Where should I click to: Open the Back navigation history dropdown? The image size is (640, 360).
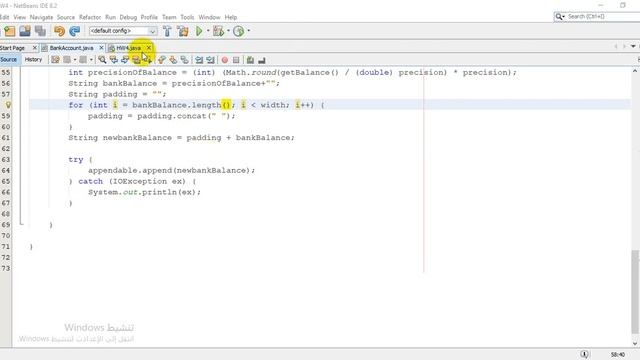[x=75, y=60]
